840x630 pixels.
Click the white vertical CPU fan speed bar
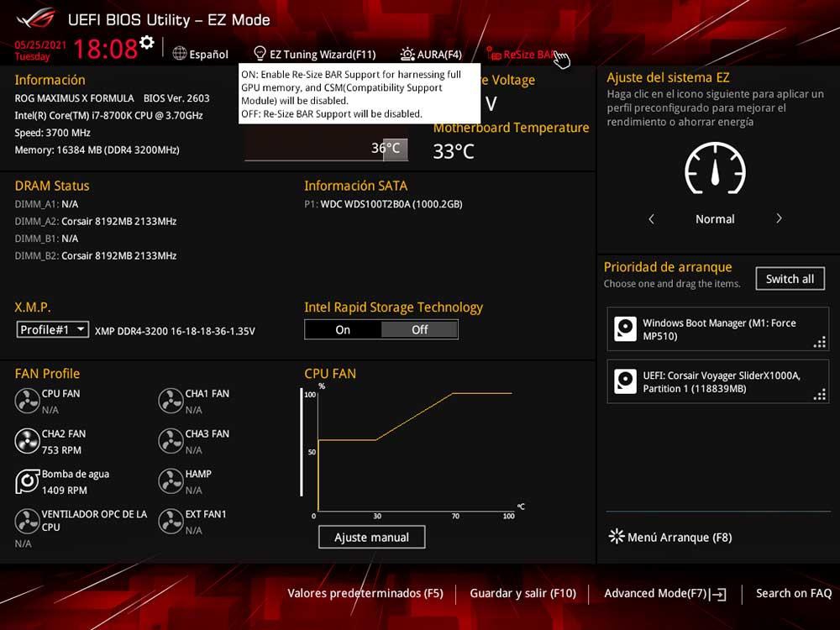302,443
